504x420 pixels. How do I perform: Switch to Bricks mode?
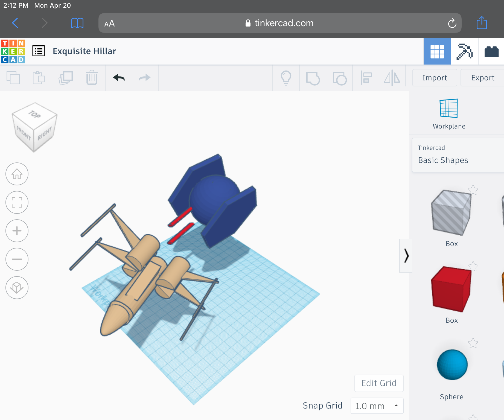pos(491,51)
